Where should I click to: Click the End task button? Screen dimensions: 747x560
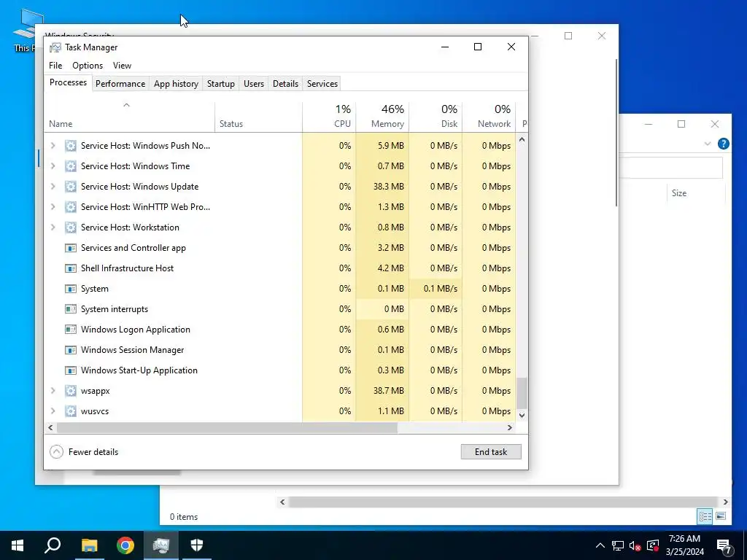coord(491,452)
